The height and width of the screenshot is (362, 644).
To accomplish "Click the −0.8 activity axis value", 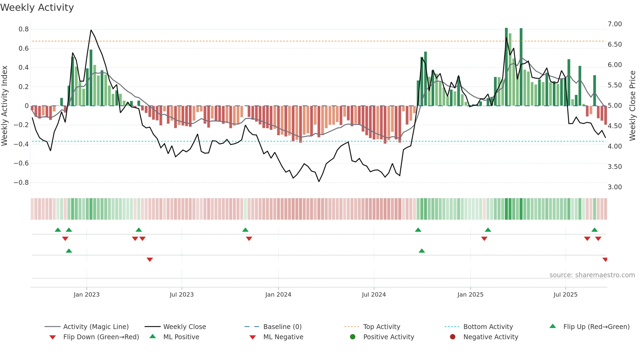I will coord(21,183).
